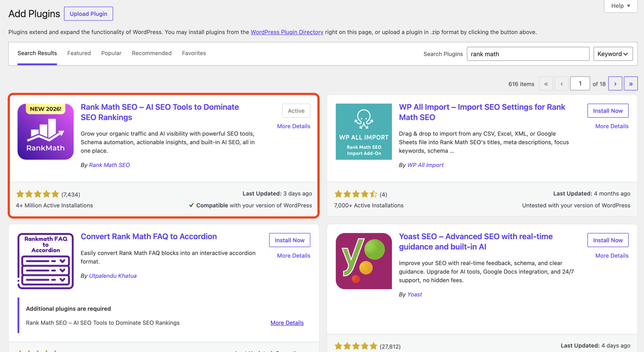Switch to the Recommended tab
The width and height of the screenshot is (644, 352).
152,53
